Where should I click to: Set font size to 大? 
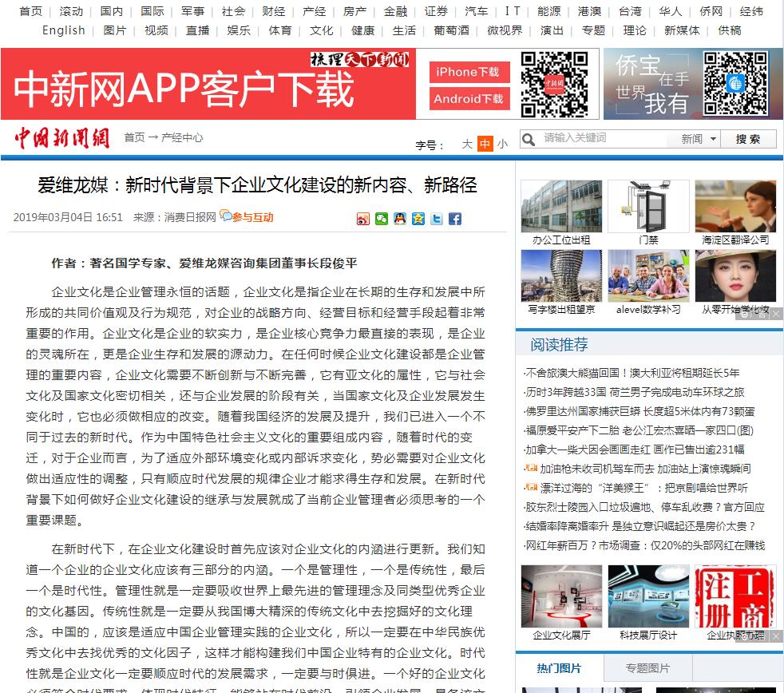pos(467,145)
